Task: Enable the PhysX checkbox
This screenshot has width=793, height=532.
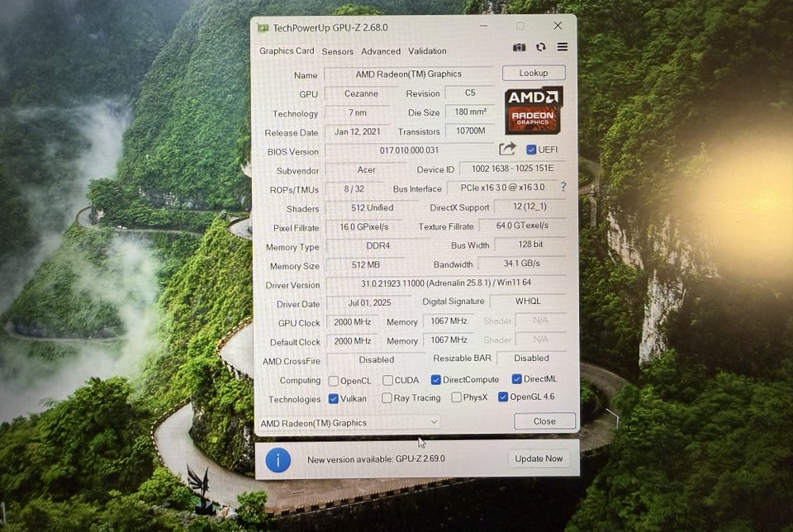Action: point(456,397)
